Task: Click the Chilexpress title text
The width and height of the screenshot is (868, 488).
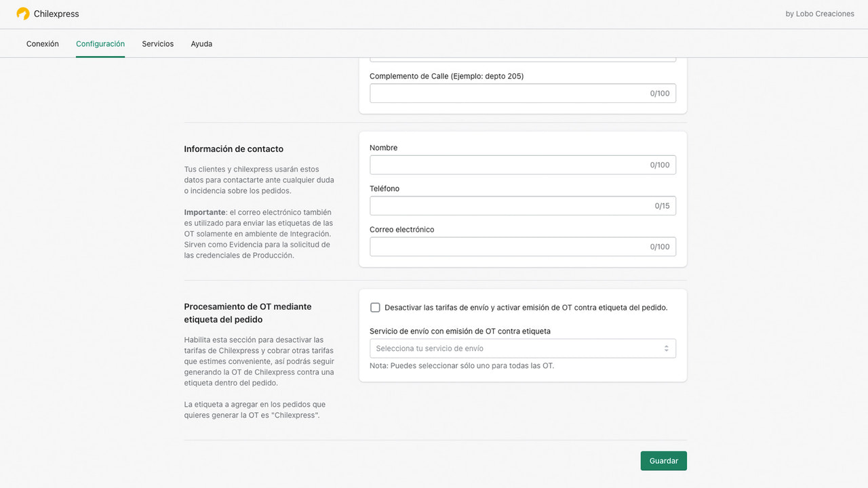Action: coord(55,13)
